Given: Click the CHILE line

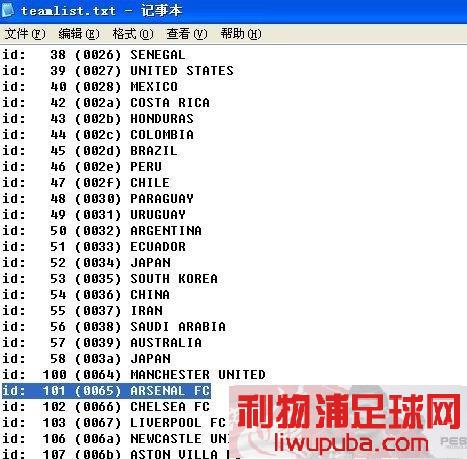Looking at the screenshot, I should tap(86, 183).
